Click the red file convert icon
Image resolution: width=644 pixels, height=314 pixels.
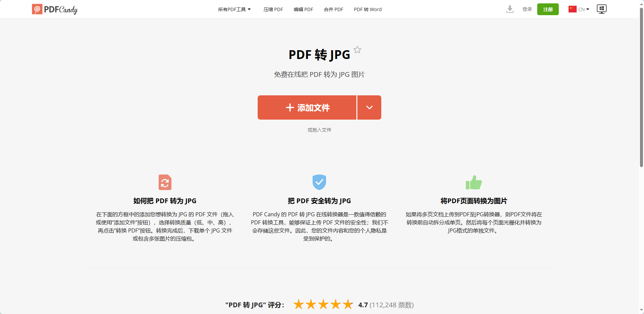165,182
